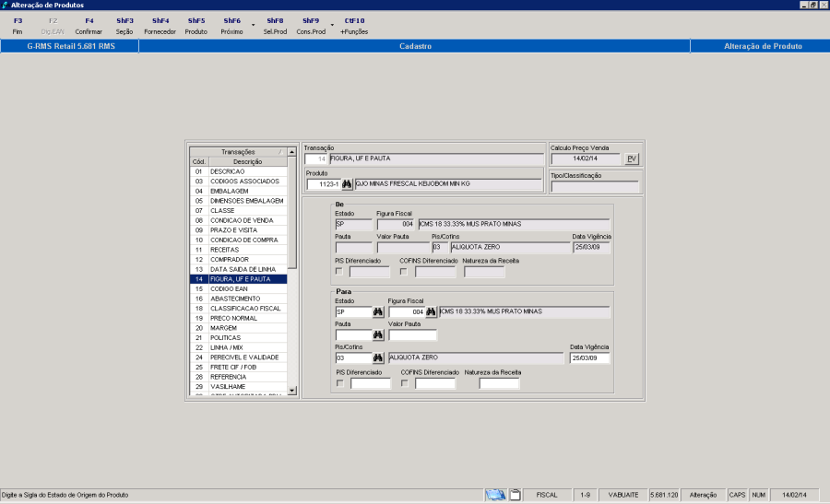Toggle PIS Diferenciado checkbox in De section
The width and height of the screenshot is (830, 504).
pyautogui.click(x=339, y=272)
